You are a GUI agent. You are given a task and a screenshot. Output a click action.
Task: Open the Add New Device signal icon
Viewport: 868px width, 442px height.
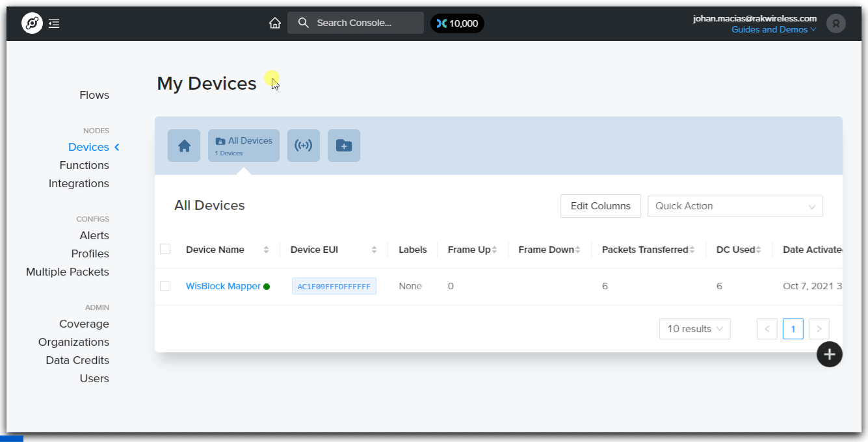click(x=304, y=146)
